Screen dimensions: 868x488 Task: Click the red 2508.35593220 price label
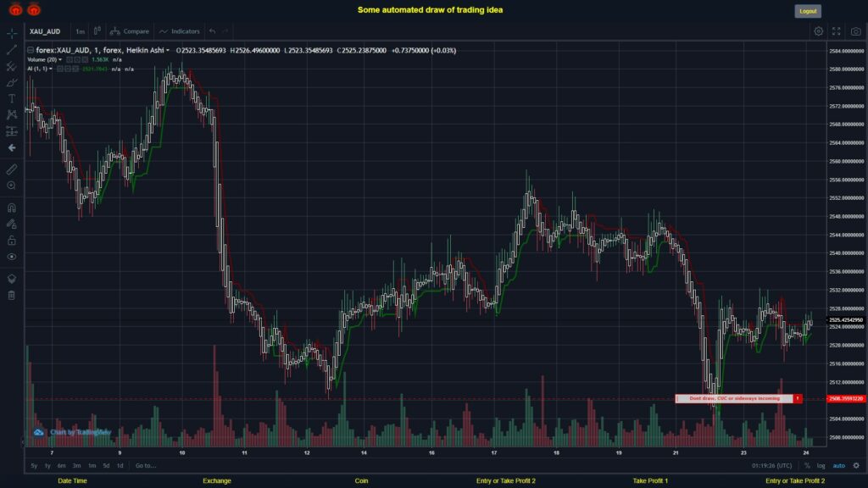pyautogui.click(x=846, y=398)
